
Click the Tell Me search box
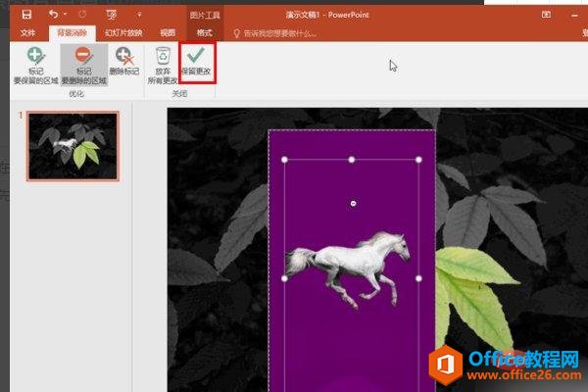279,32
